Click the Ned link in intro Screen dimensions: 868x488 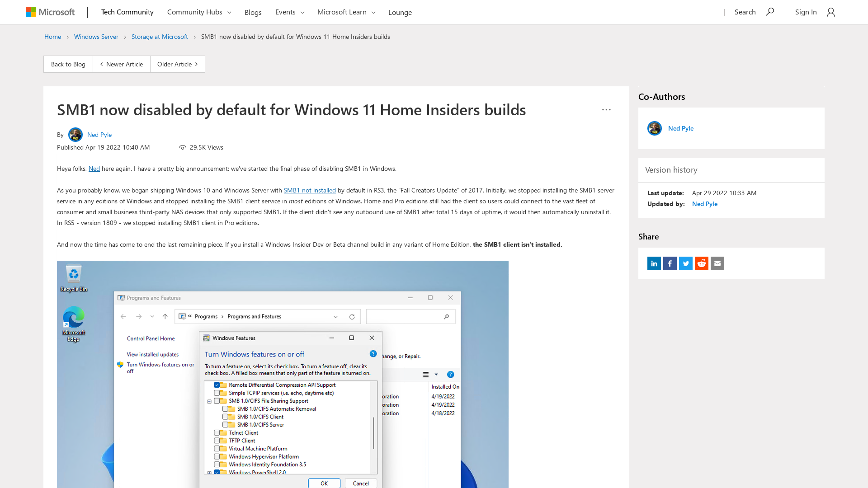[x=94, y=169]
